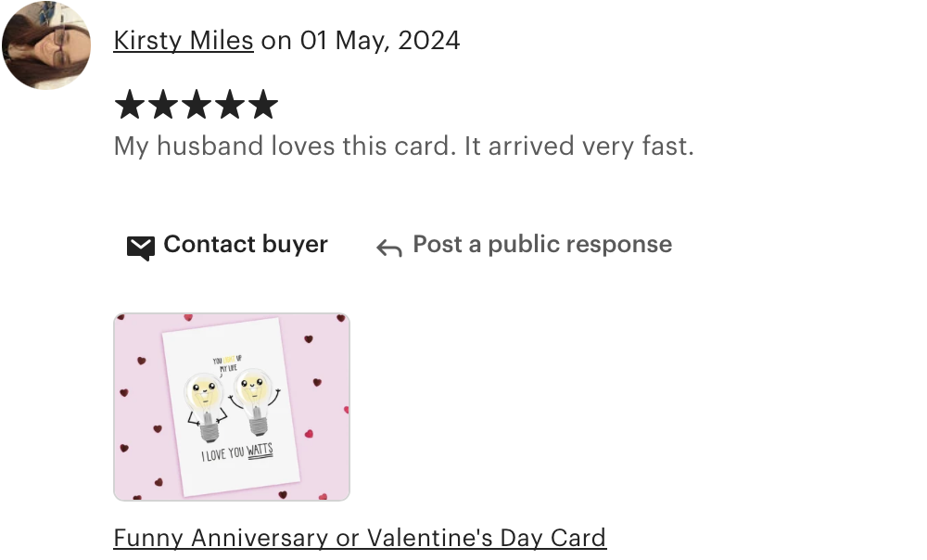The image size is (927, 560).
Task: Click the review text about husband loving card
Action: [403, 146]
